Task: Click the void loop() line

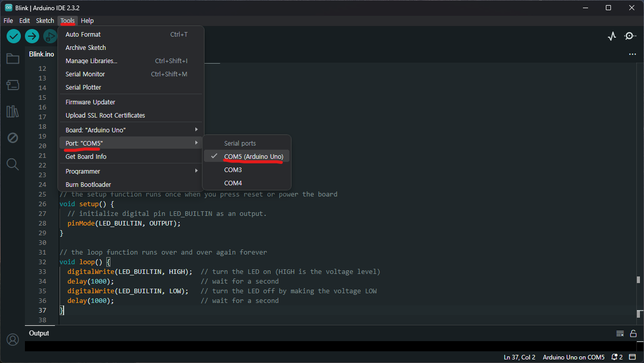Action: [85, 262]
